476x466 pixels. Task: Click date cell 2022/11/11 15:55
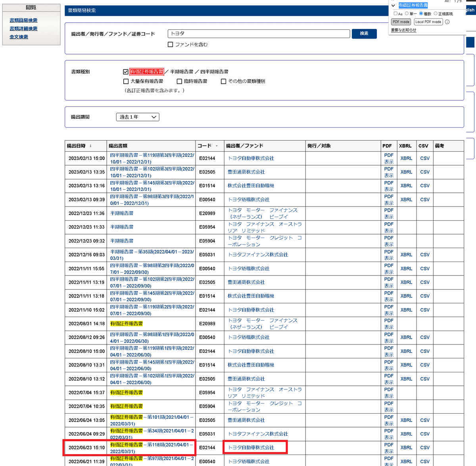(86, 269)
